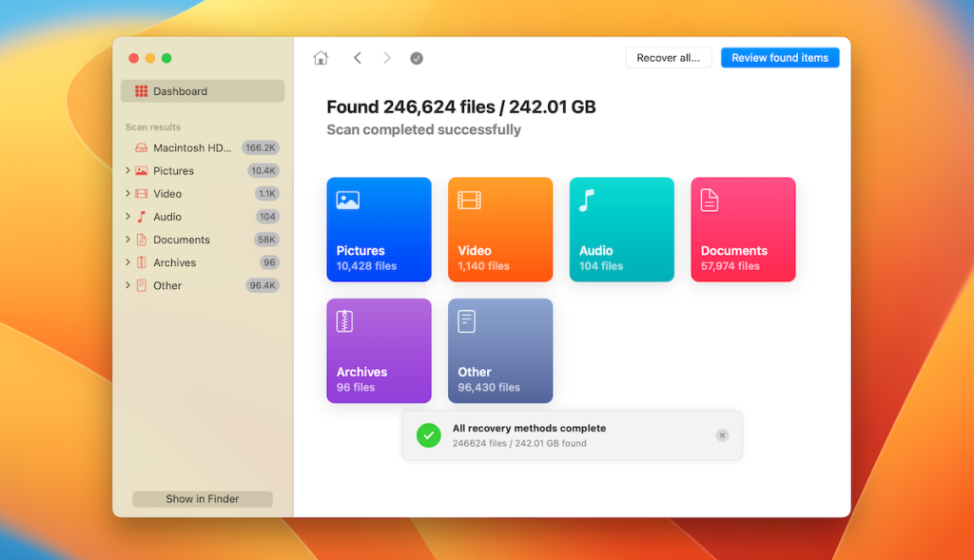Click the Archives zip icon in sidebar
The width and height of the screenshot is (974, 560).
pyautogui.click(x=142, y=262)
